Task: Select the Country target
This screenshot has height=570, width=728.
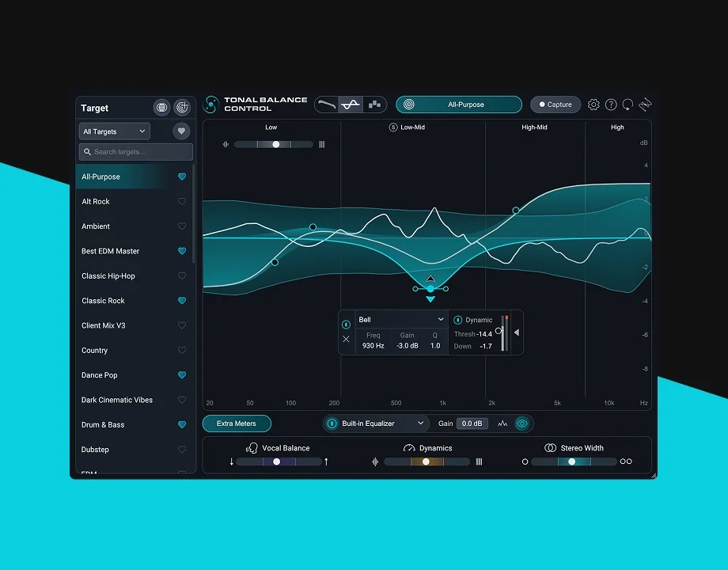Action: click(134, 350)
